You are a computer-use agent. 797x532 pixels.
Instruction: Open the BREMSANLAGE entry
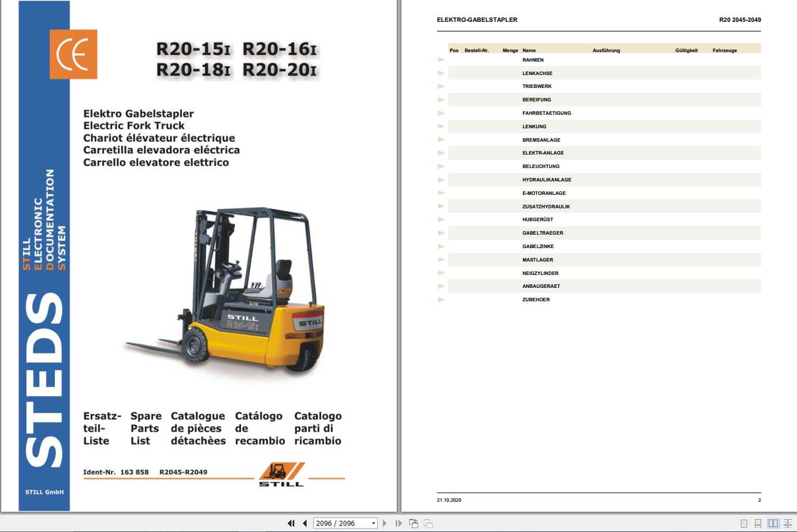(541, 140)
